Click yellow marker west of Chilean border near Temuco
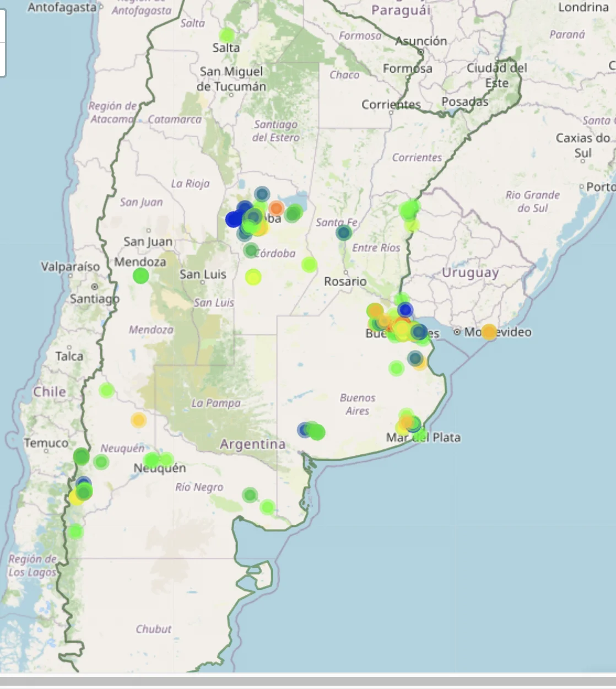This screenshot has width=616, height=689. pos(76,498)
